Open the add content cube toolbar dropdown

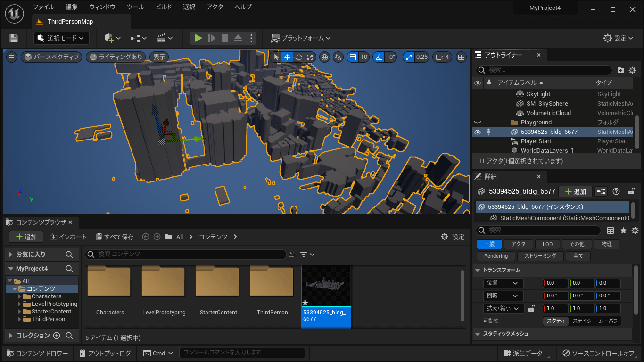pos(113,38)
